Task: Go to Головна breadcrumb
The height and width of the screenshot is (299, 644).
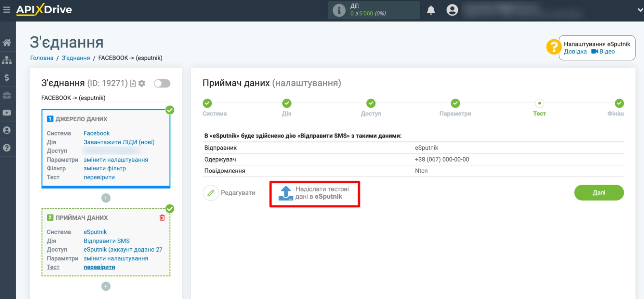Action: pos(42,58)
